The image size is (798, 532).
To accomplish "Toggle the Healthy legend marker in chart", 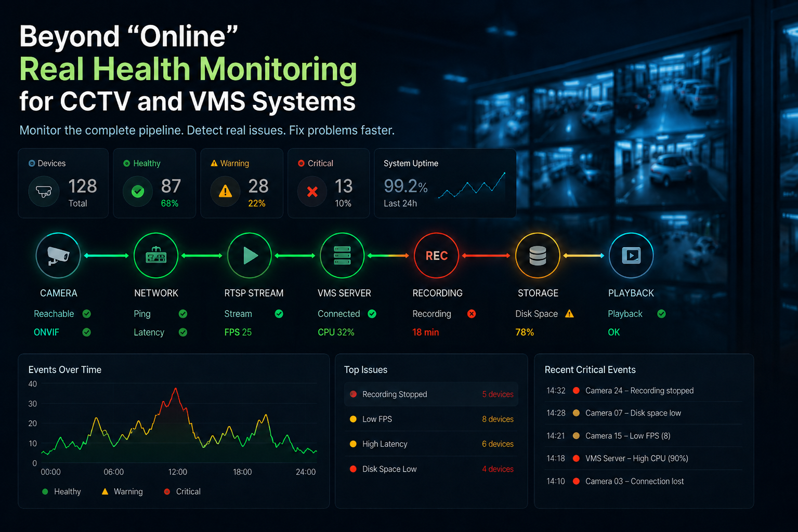I will pyautogui.click(x=45, y=491).
